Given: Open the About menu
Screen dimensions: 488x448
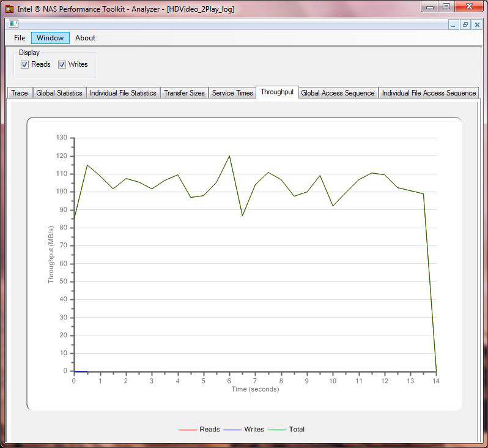Looking at the screenshot, I should coord(85,38).
